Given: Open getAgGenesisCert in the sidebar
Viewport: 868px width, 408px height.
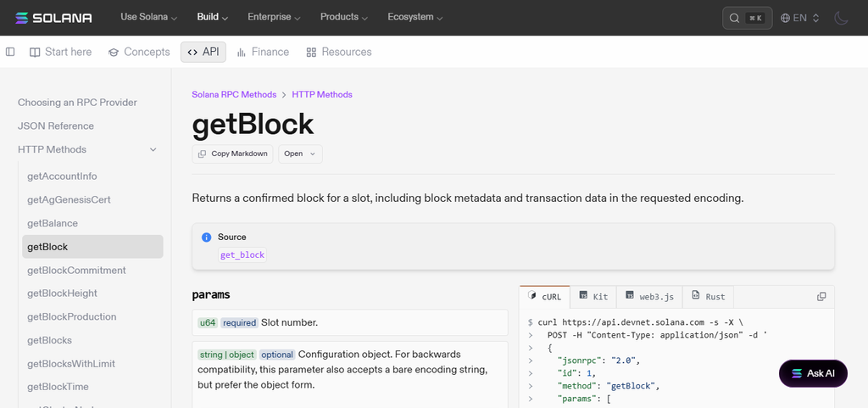Looking at the screenshot, I should 70,200.
